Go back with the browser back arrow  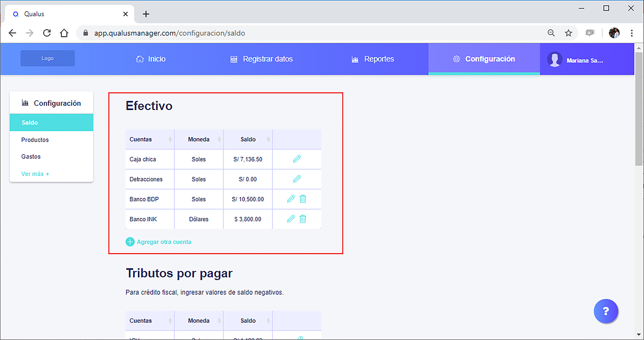point(12,33)
